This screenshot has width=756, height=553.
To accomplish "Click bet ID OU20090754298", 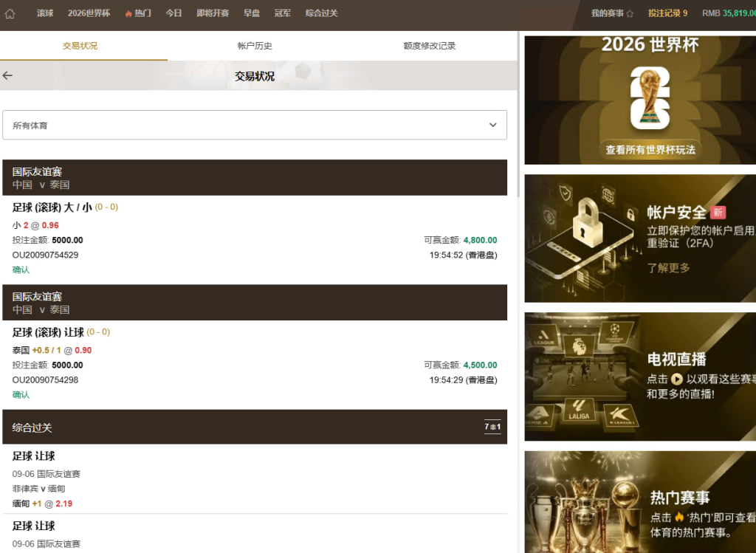I will (x=45, y=380).
